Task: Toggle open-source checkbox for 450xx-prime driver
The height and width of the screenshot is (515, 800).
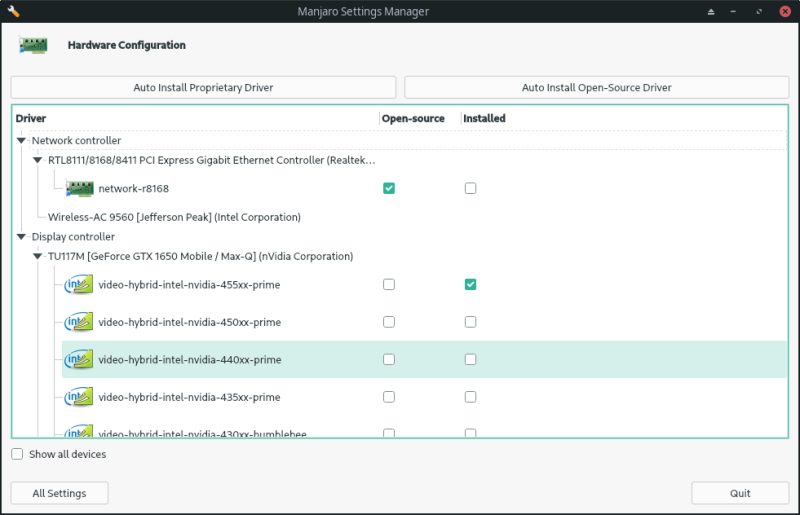Action: 389,322
